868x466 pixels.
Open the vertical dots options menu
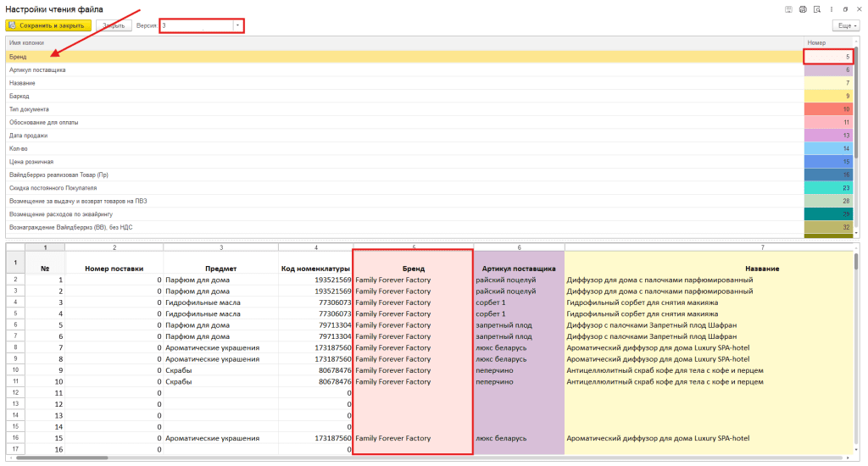[831, 8]
